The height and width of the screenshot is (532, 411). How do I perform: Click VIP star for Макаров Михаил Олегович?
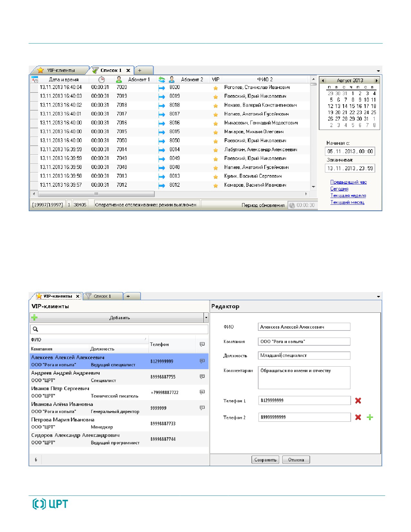(x=216, y=132)
